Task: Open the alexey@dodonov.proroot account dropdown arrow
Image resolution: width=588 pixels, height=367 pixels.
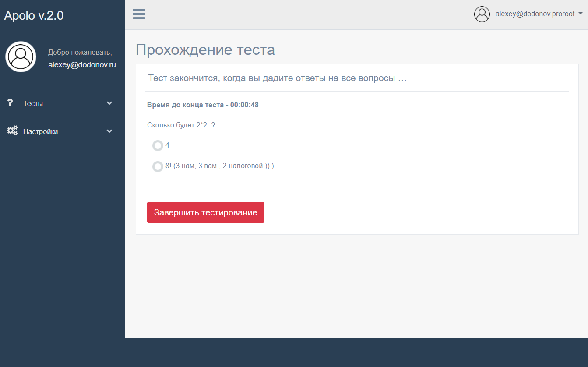Action: pyautogui.click(x=581, y=14)
